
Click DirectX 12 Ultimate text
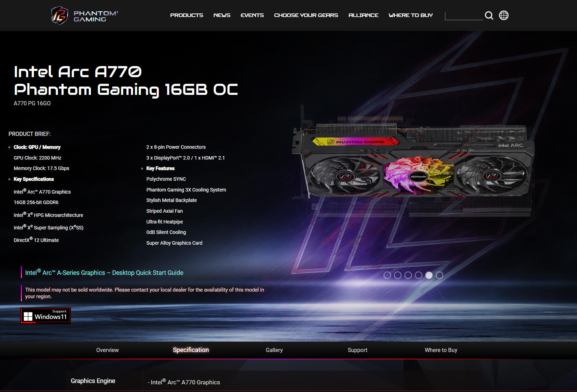tap(36, 240)
